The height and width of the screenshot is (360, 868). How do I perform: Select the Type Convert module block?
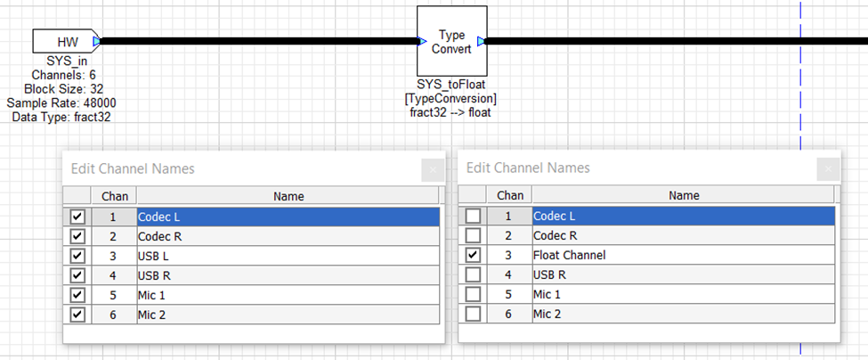pyautogui.click(x=451, y=41)
